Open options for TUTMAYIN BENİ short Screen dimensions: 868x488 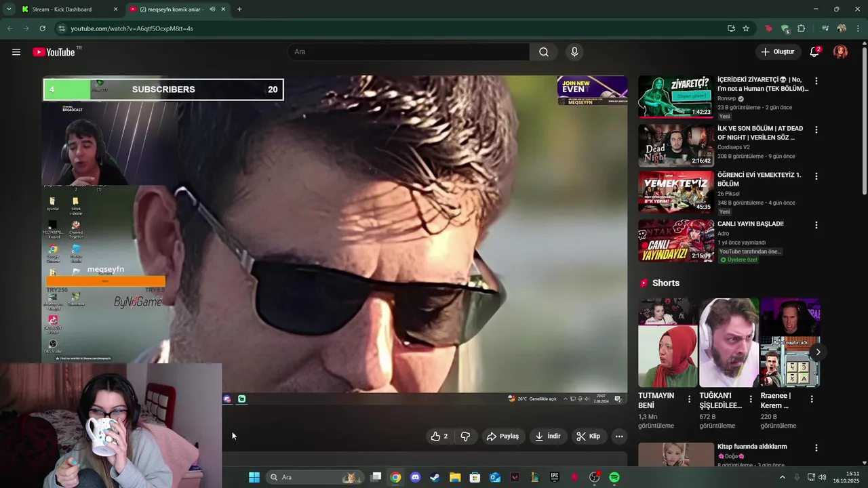[x=690, y=399]
